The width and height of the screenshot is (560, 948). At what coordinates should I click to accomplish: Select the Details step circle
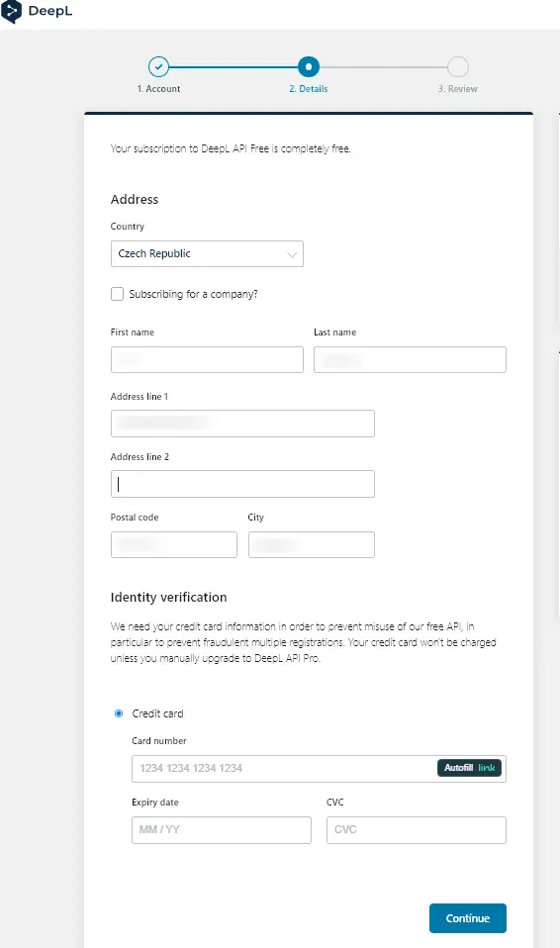pyautogui.click(x=309, y=66)
